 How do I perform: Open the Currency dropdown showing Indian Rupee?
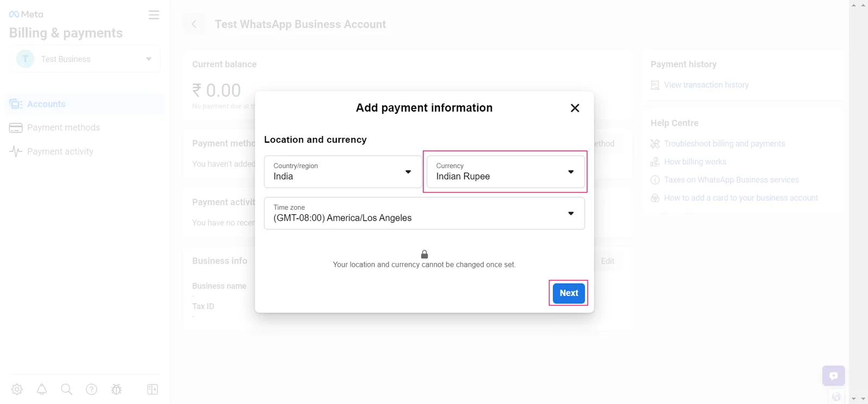pos(506,171)
